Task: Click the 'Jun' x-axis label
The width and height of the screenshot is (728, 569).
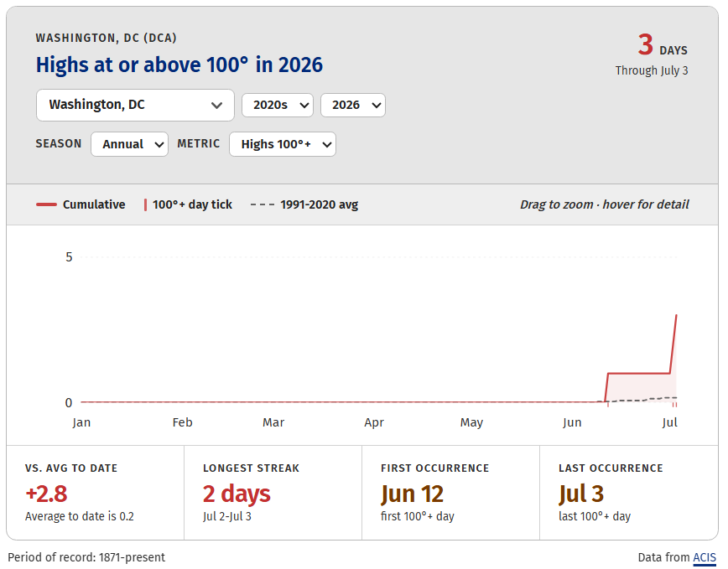Action: [572, 422]
